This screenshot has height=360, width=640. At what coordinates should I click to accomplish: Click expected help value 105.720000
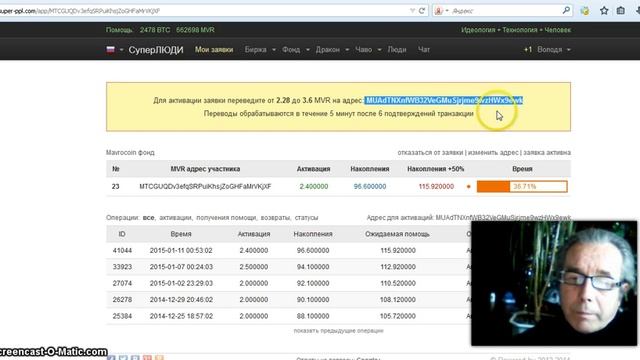point(398,316)
